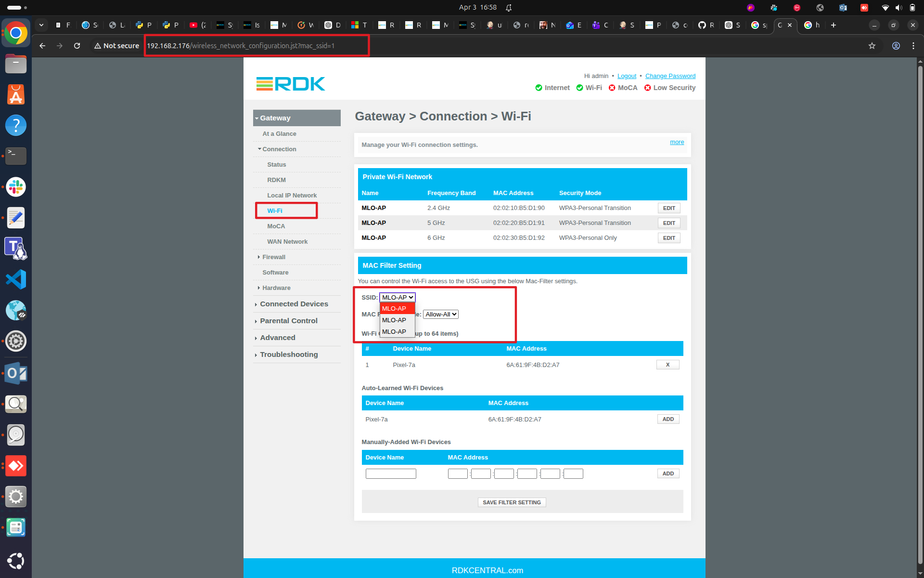The height and width of the screenshot is (578, 924).
Task: Expand the Firewall submenu
Action: (x=273, y=257)
